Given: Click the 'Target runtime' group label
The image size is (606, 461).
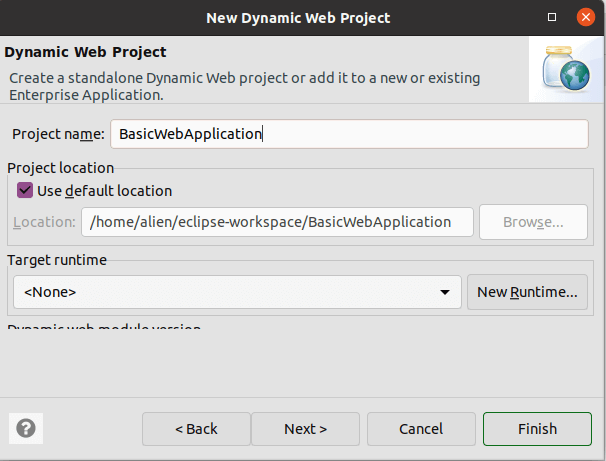Looking at the screenshot, I should 57,260.
